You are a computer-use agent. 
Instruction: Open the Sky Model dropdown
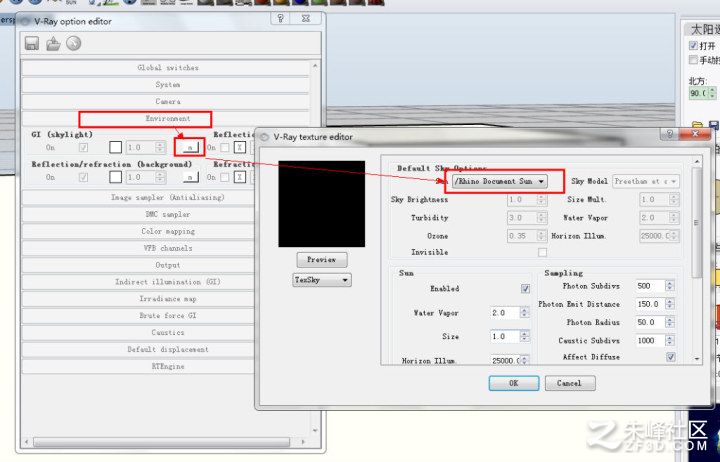click(646, 181)
